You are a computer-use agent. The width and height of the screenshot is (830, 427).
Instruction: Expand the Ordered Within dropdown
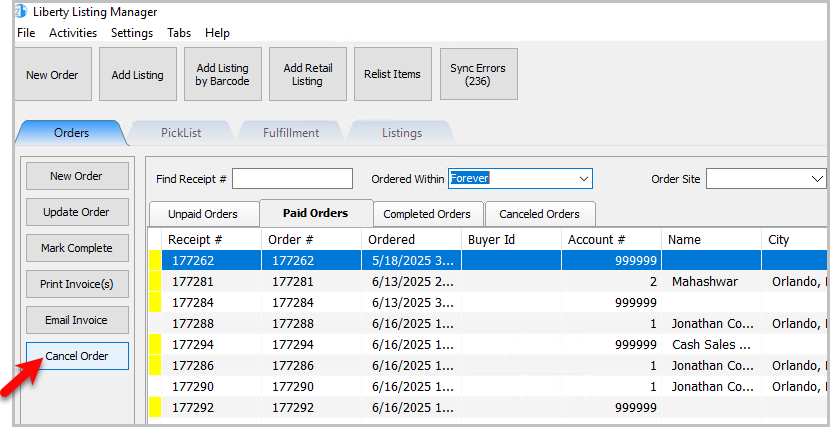point(584,179)
